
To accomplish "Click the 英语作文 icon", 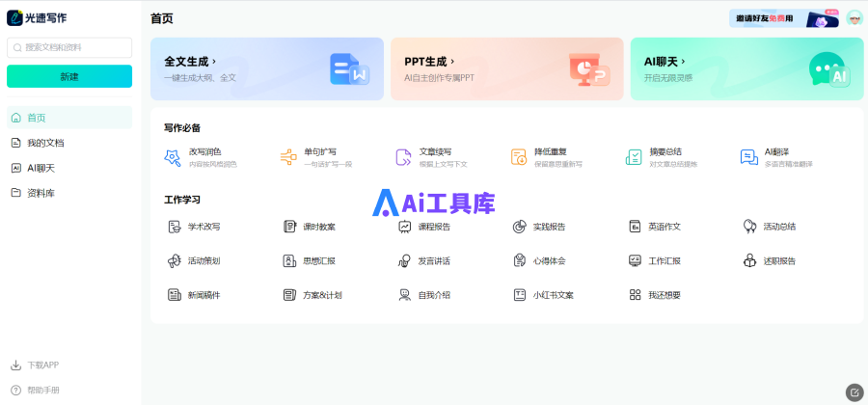I will click(x=635, y=227).
